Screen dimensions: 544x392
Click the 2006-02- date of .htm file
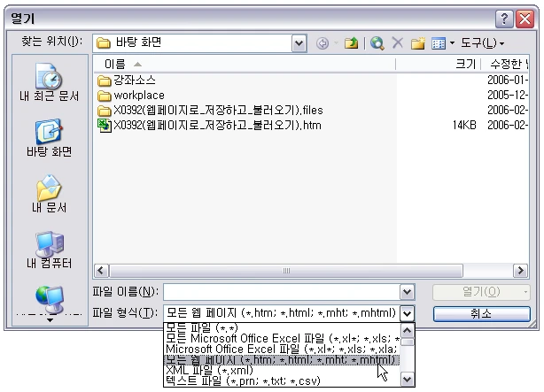pyautogui.click(x=508, y=125)
